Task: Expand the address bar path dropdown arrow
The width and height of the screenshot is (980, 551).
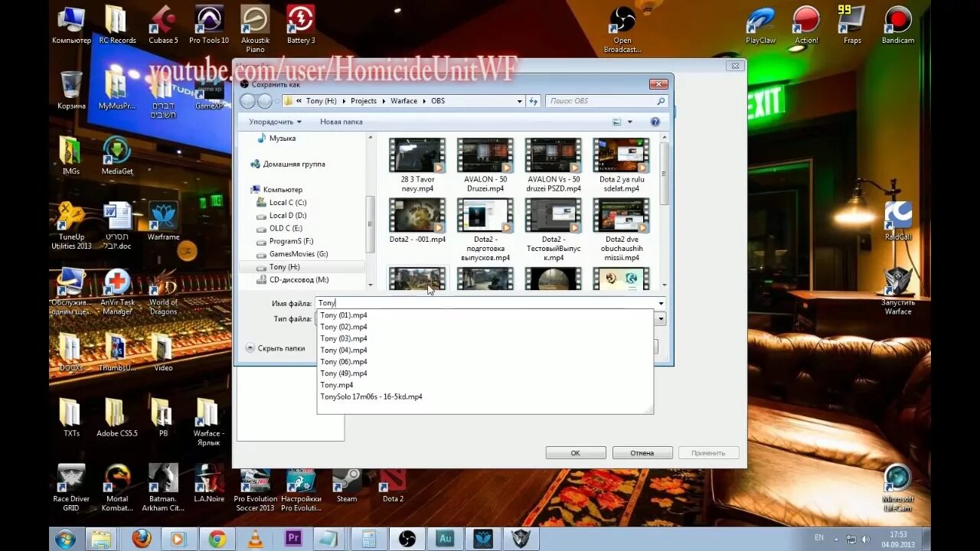Action: (519, 101)
